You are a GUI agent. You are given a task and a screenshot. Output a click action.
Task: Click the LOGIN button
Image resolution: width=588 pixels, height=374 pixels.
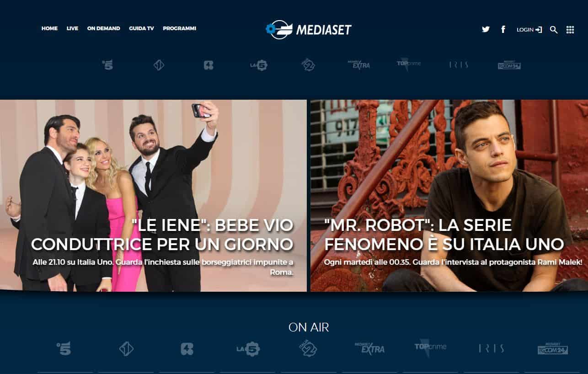point(529,30)
